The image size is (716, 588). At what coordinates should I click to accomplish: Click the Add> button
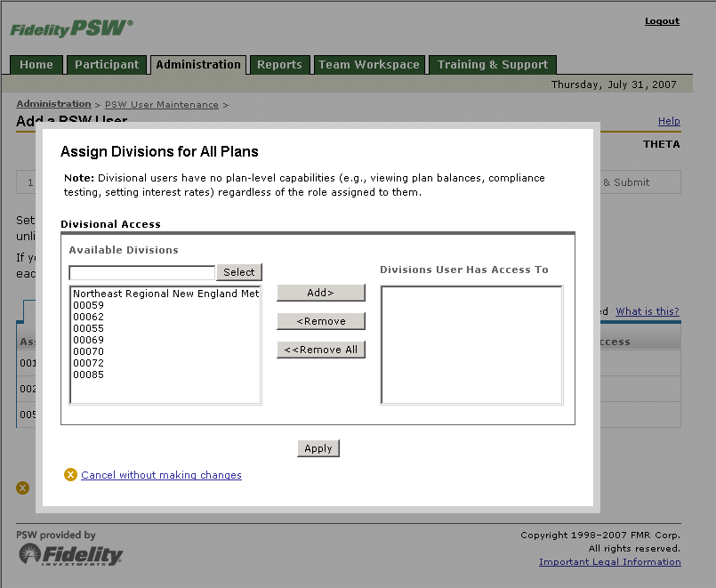[320, 293]
